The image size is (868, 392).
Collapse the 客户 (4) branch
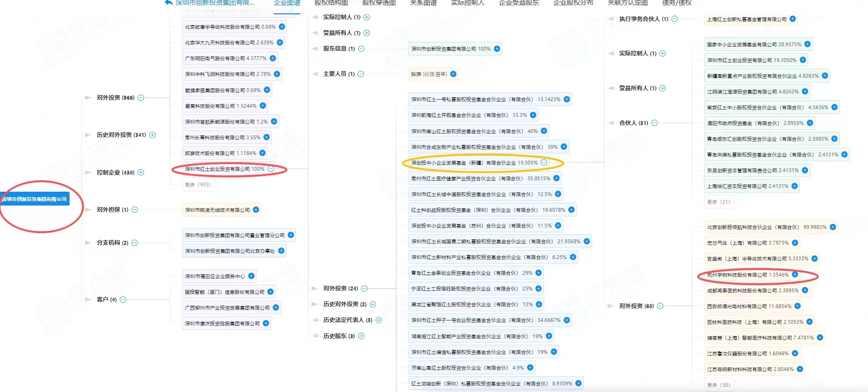[x=123, y=299]
